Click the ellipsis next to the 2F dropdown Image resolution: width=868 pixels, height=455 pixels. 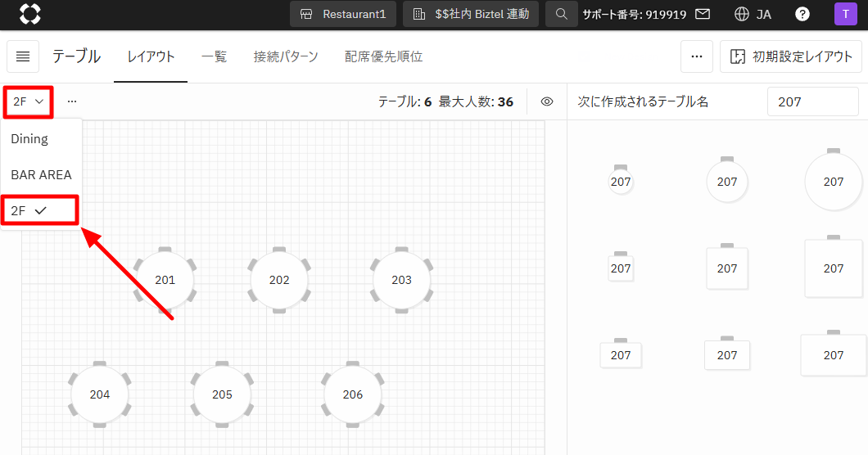[72, 101]
